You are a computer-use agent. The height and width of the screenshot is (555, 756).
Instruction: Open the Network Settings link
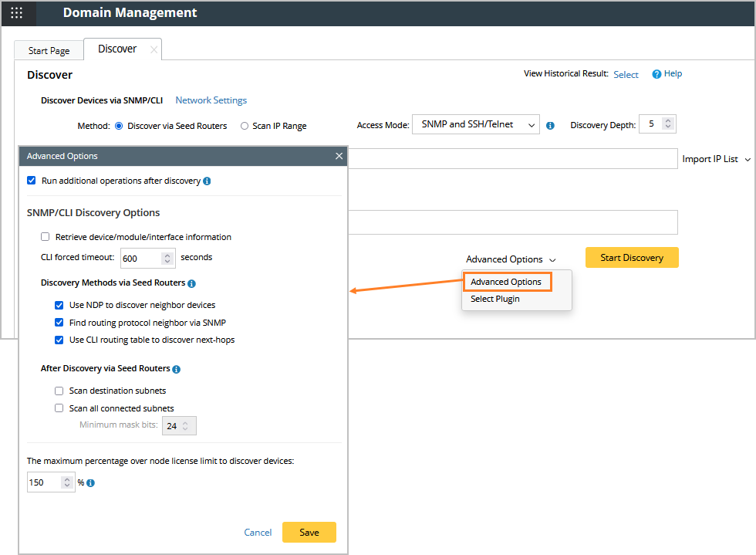(x=211, y=100)
